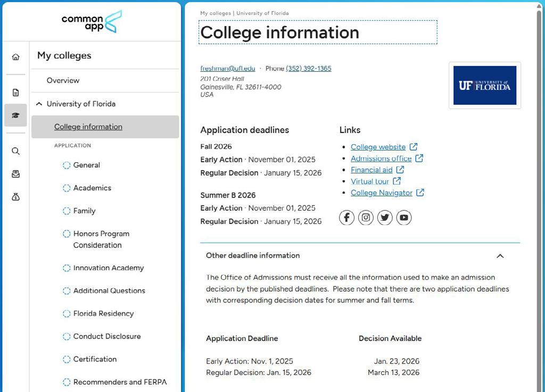Visit the university YouTube channel
The height and width of the screenshot is (392, 545).
click(x=404, y=218)
